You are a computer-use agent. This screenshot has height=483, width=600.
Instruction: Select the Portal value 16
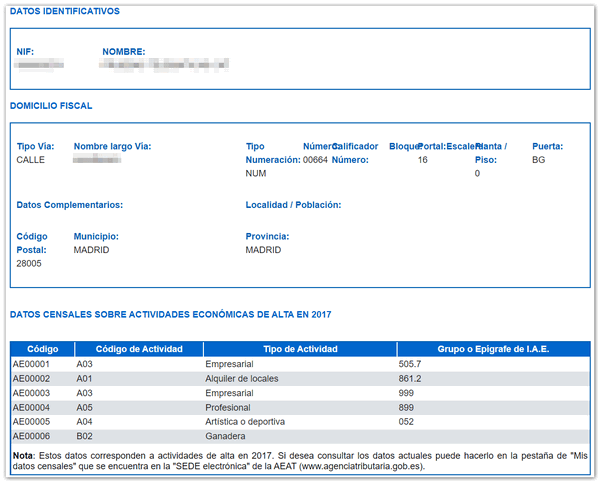coord(422,160)
